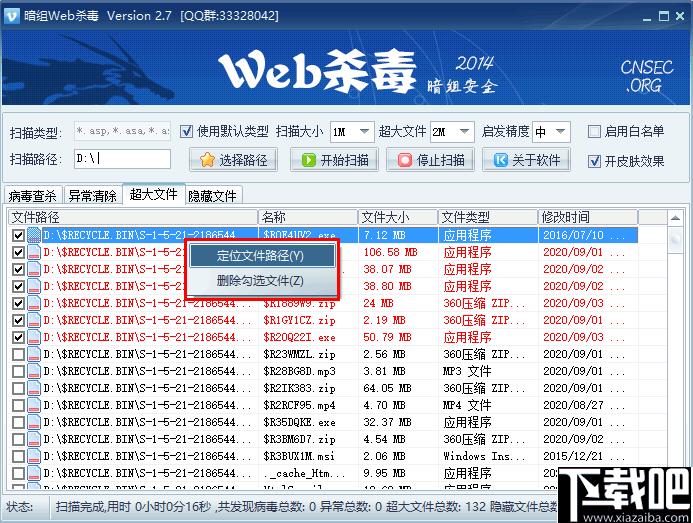Choose 删除勾选文件(Z) from context menu
Screen dimensions: 693x523
261,281
